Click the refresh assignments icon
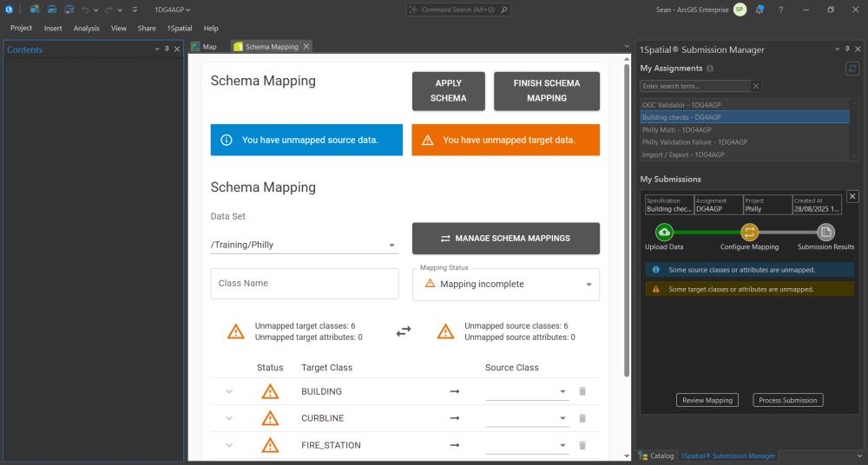Image resolution: width=868 pixels, height=465 pixels. click(852, 68)
